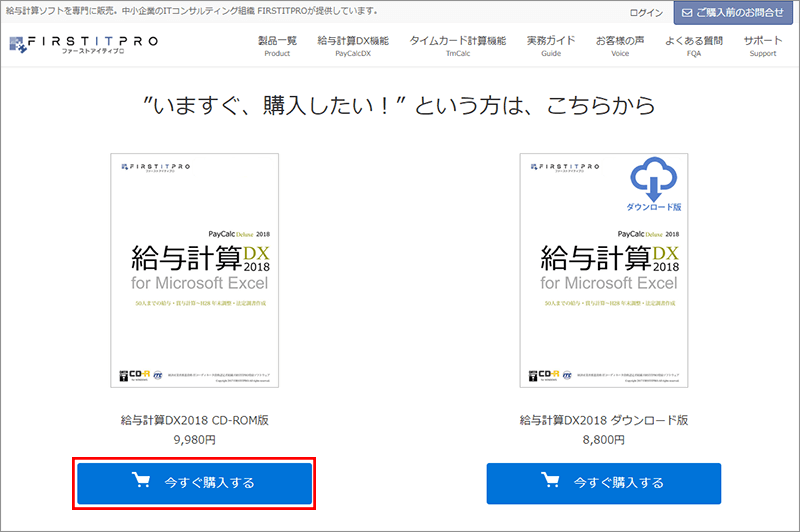Open the お客様の声 Voice menu
The height and width of the screenshot is (532, 800).
(x=620, y=46)
